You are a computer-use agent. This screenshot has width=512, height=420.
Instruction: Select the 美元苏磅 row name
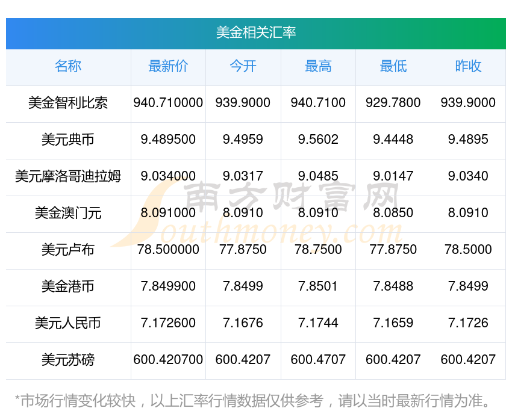pyautogui.click(x=68, y=360)
